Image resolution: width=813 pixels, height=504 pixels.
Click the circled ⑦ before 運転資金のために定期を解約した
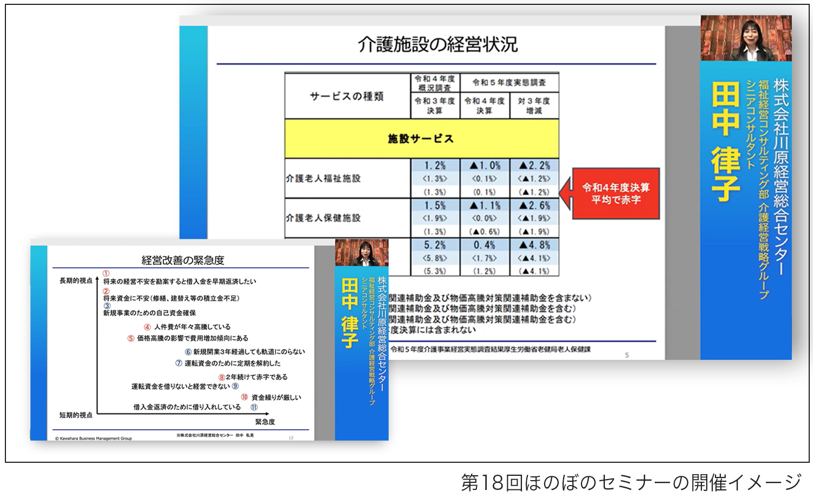178,363
